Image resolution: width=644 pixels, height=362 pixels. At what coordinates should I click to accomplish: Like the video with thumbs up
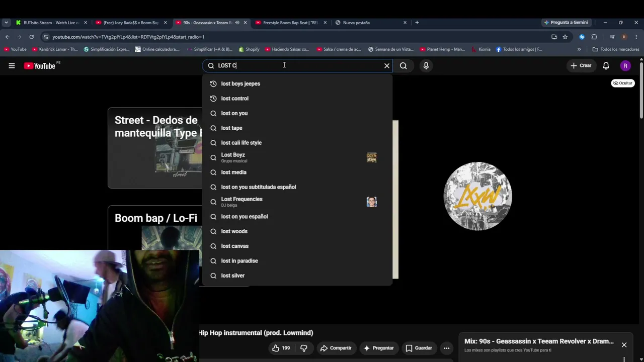281,348
